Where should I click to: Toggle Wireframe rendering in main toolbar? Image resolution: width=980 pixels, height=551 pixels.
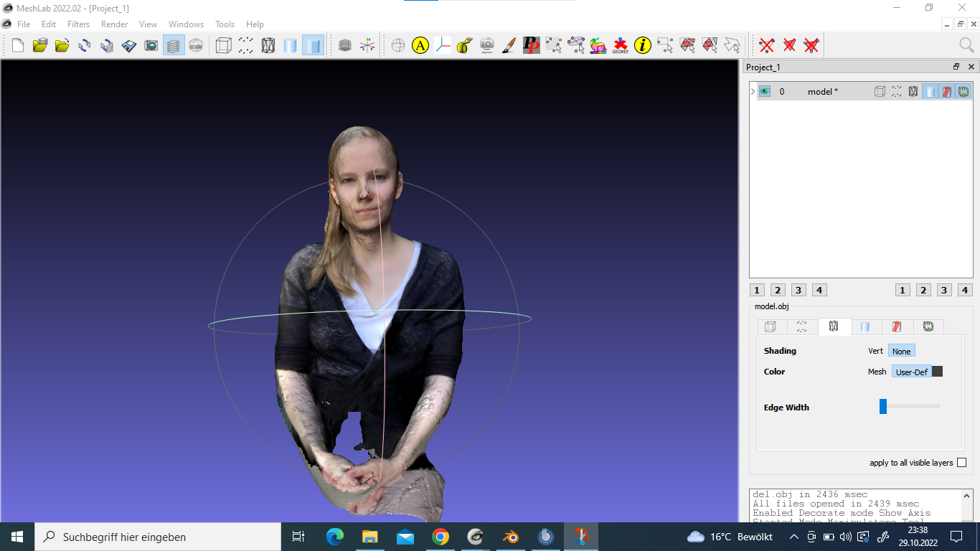[268, 46]
